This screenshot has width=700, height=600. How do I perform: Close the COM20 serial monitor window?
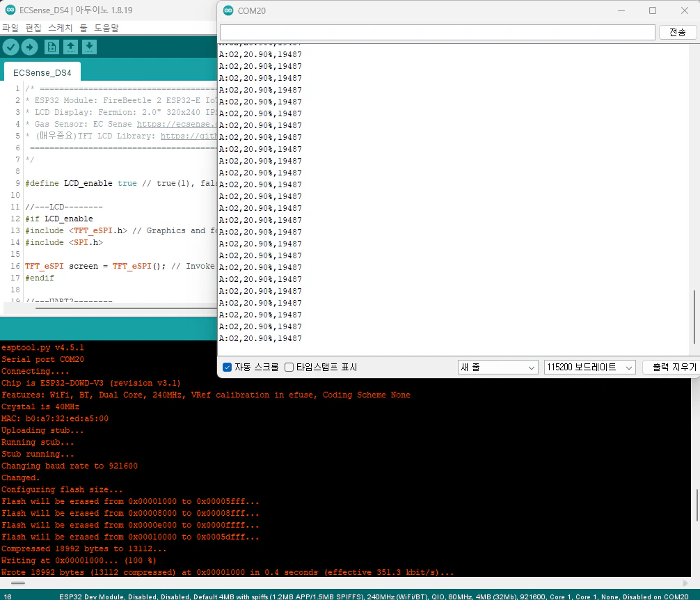685,10
